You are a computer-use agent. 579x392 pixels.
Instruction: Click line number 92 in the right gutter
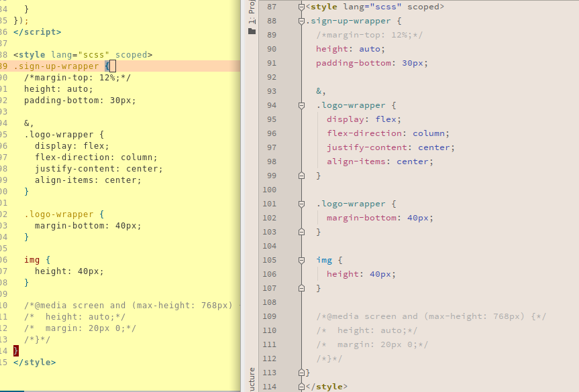[272, 77]
